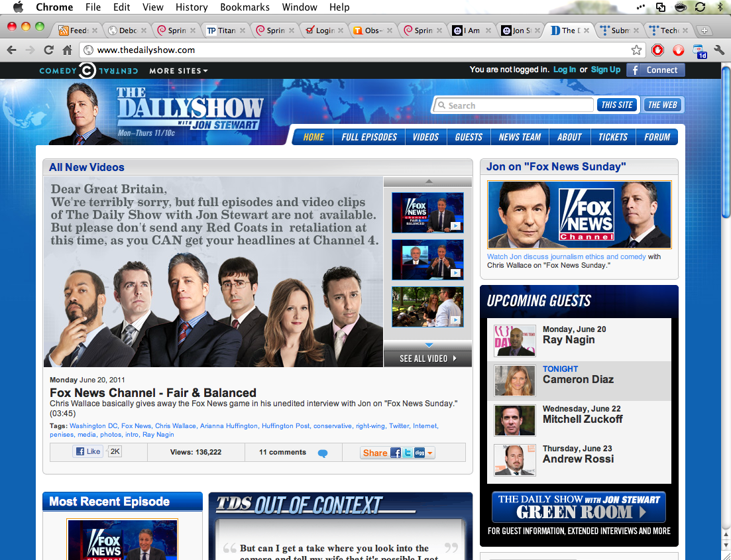
Task: Open '11 comments' link
Action: pyautogui.click(x=282, y=452)
